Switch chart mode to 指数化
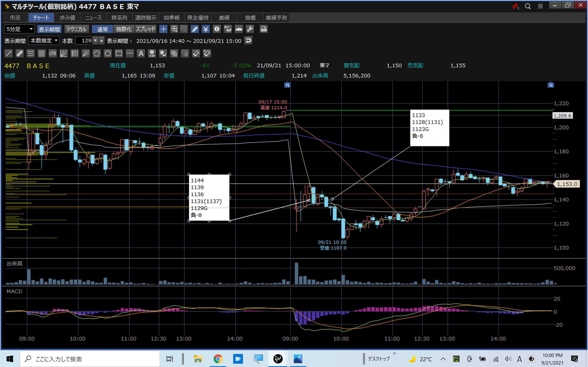588x367 pixels. [124, 29]
